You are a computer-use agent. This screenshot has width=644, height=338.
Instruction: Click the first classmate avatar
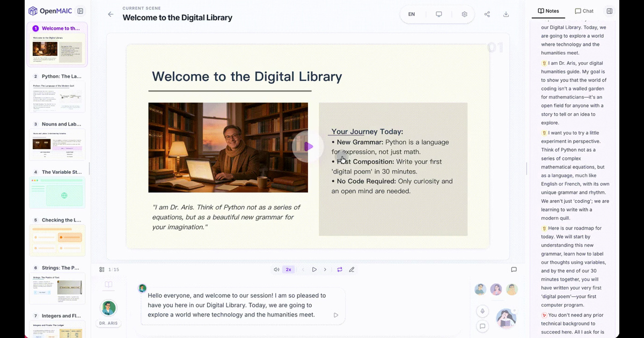pos(480,290)
